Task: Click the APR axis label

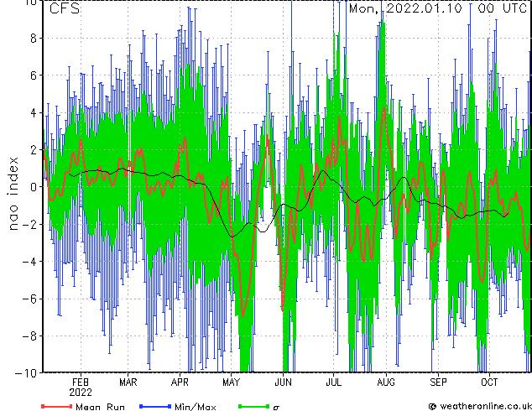Action: [x=180, y=382]
